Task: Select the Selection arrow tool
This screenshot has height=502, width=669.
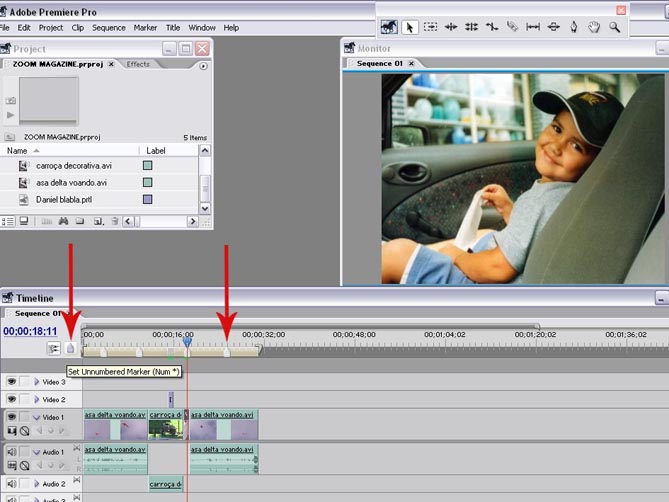Action: (x=410, y=27)
